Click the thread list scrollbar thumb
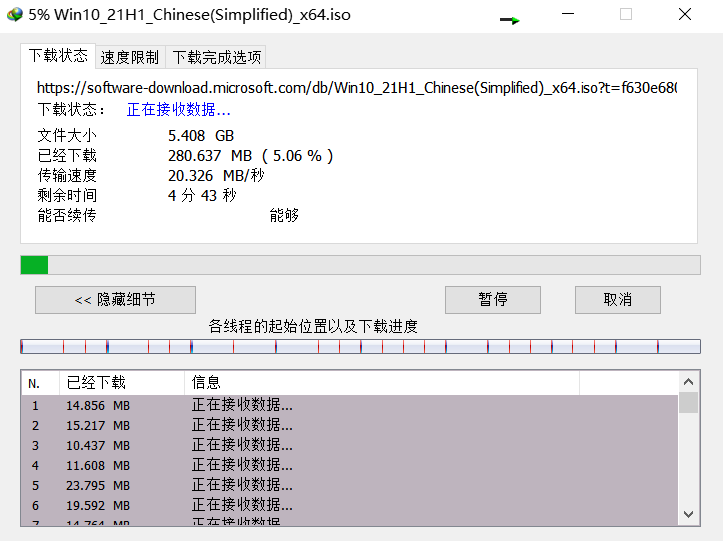The image size is (723, 541). point(689,403)
